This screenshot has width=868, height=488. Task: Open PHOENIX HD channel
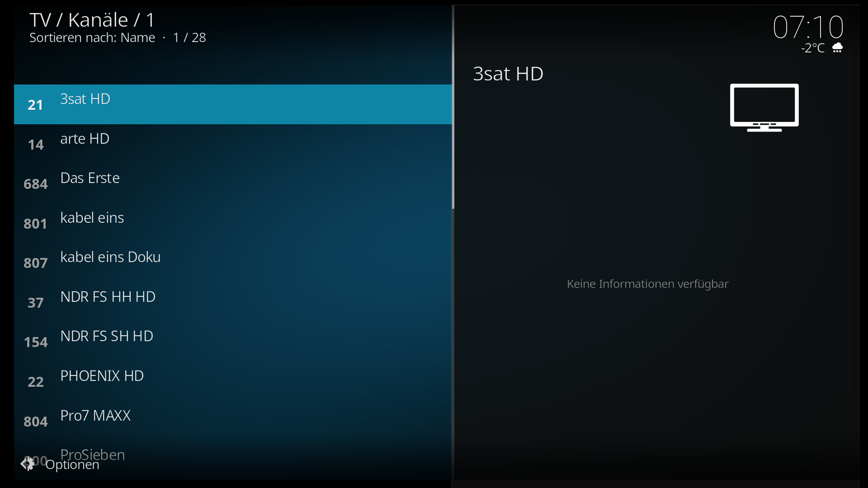tap(233, 381)
